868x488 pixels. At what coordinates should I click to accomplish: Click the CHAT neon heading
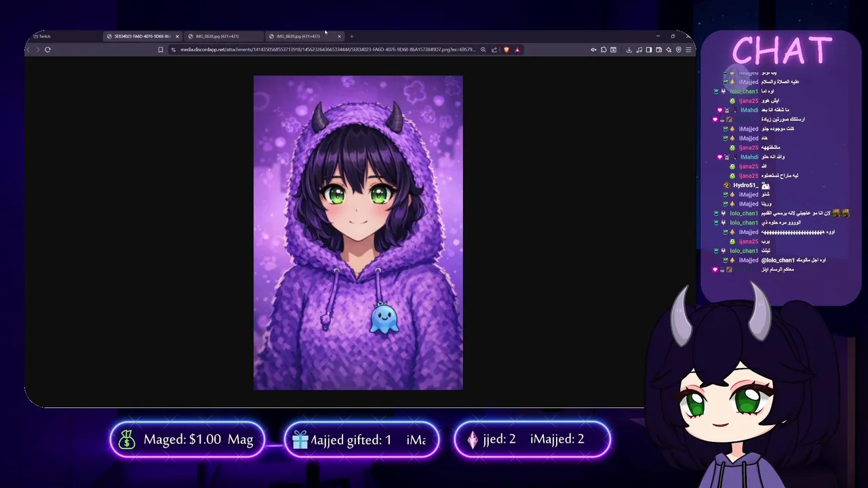tap(782, 50)
